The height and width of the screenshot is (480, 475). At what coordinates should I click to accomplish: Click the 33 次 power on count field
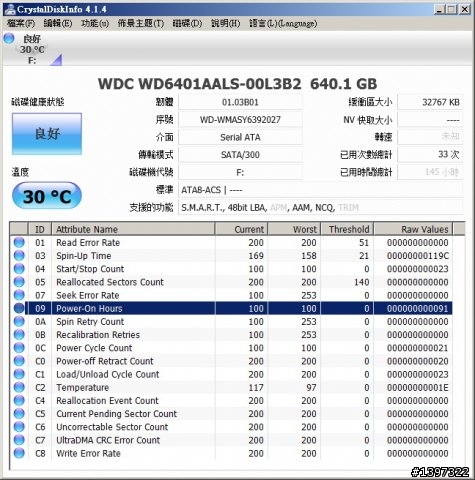430,154
